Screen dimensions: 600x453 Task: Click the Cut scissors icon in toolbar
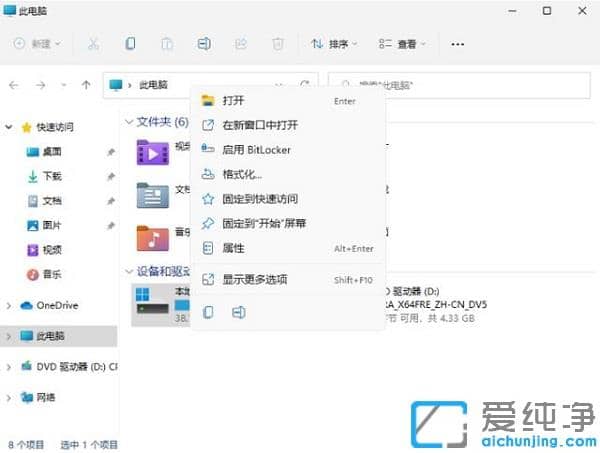click(93, 44)
